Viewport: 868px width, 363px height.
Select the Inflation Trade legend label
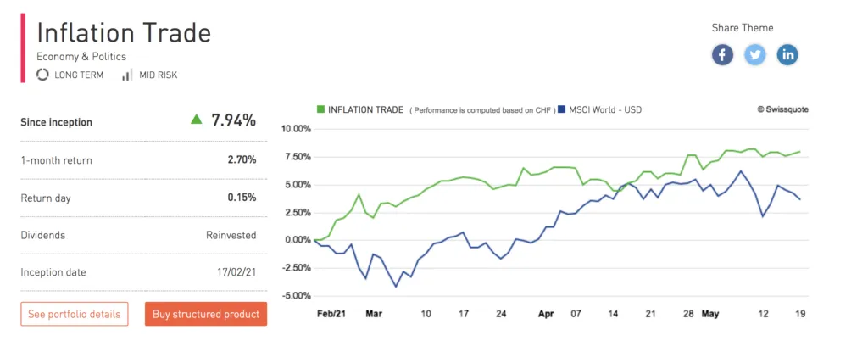point(365,109)
